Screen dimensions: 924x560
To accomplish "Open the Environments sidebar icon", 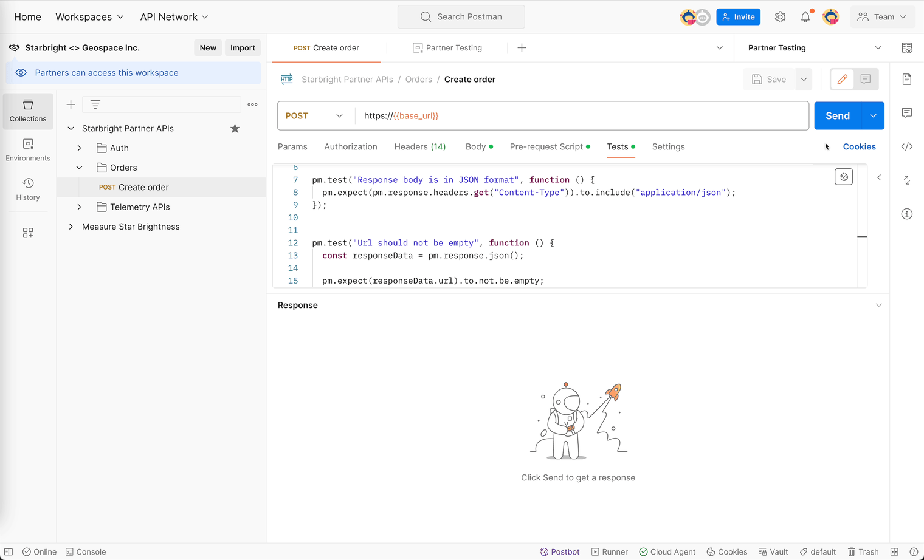I will click(x=27, y=149).
